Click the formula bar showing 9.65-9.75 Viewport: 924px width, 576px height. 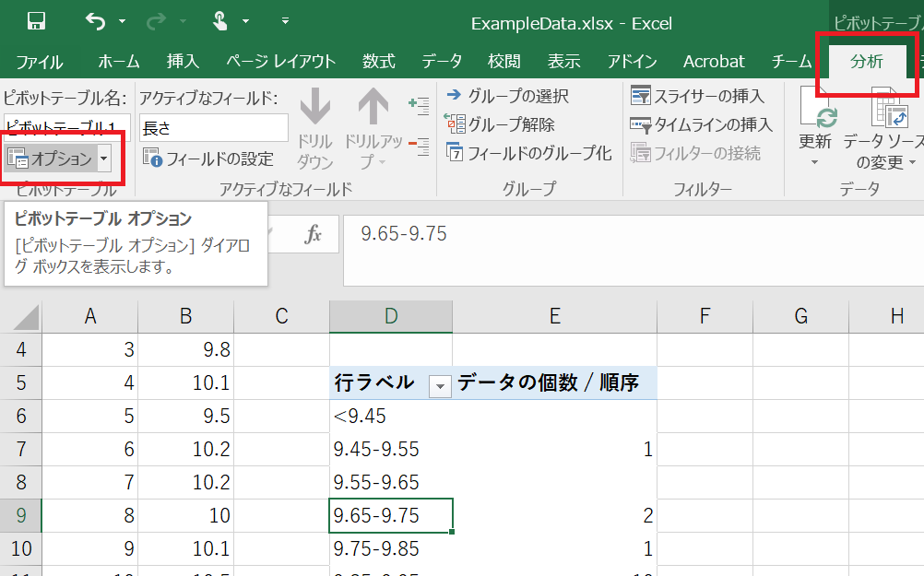coord(634,251)
